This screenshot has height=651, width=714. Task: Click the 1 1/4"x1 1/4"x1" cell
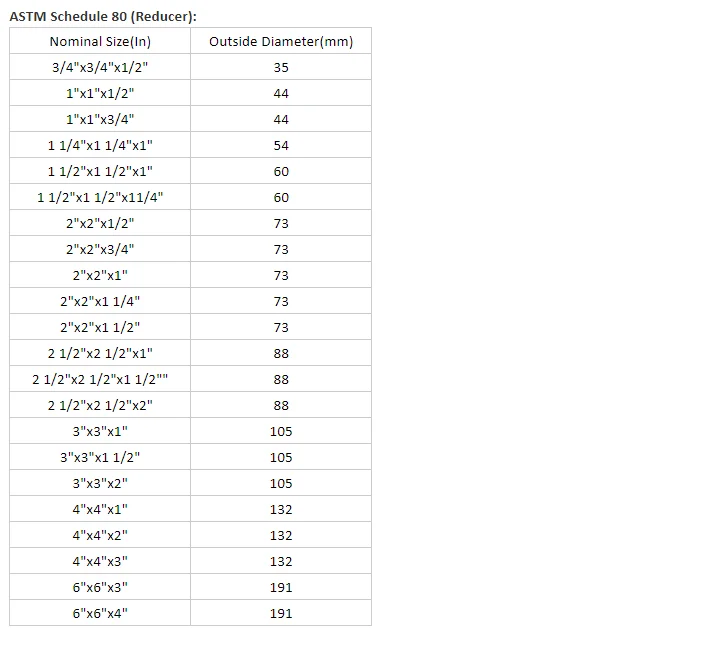tap(100, 145)
